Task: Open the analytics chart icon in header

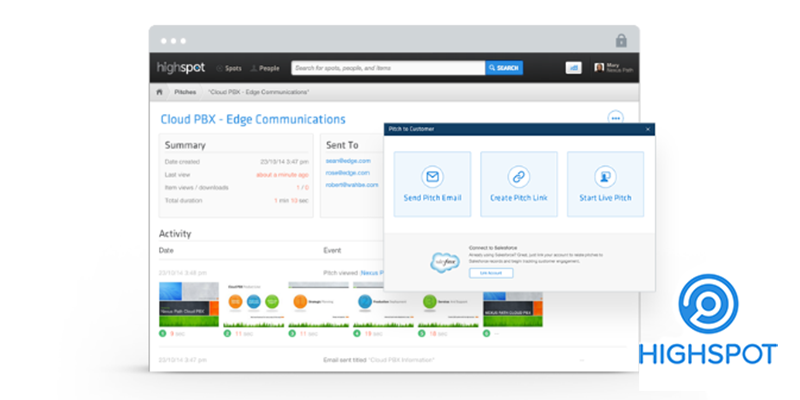Action: (574, 68)
